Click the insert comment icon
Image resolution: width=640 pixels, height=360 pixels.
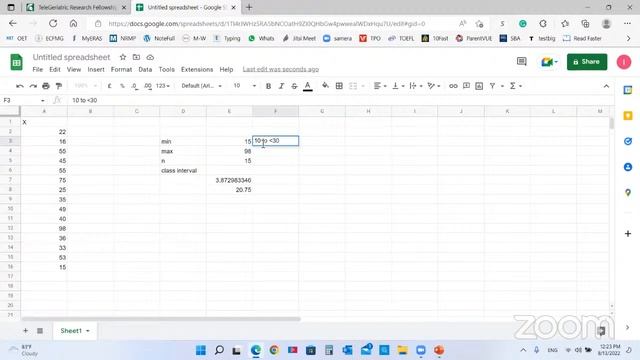tap(466, 86)
